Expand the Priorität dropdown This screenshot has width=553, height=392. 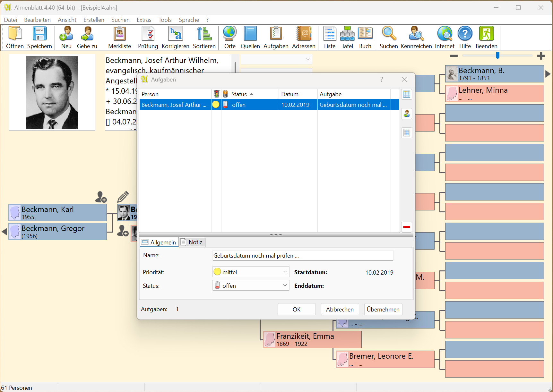coord(285,272)
